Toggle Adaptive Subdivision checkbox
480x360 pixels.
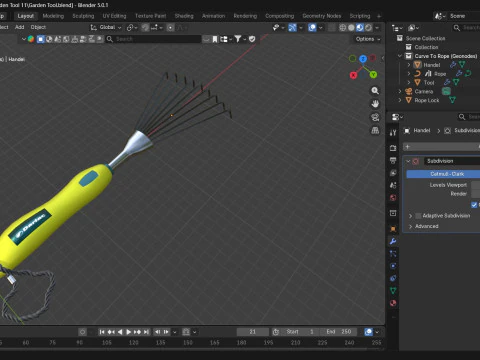tap(418, 216)
